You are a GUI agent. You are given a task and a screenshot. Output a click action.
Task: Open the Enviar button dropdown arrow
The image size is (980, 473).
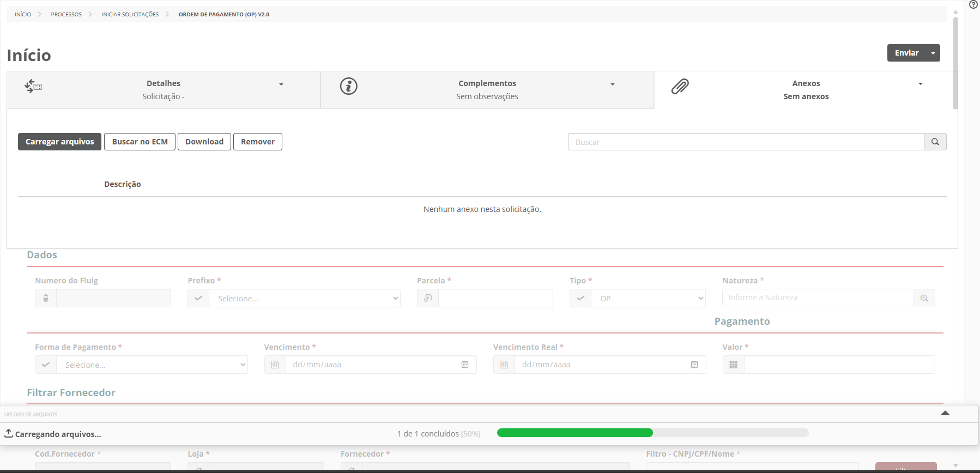[933, 53]
